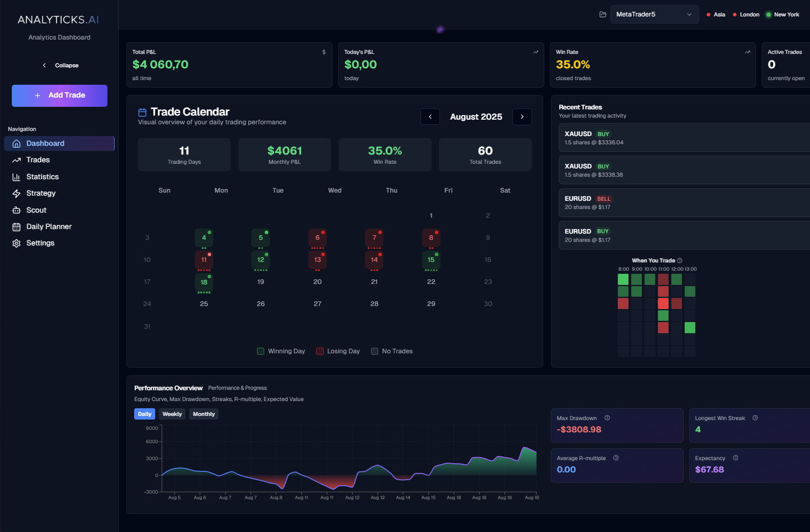Open the Daily Planner page
Viewport: 810px width, 532px height.
click(49, 226)
